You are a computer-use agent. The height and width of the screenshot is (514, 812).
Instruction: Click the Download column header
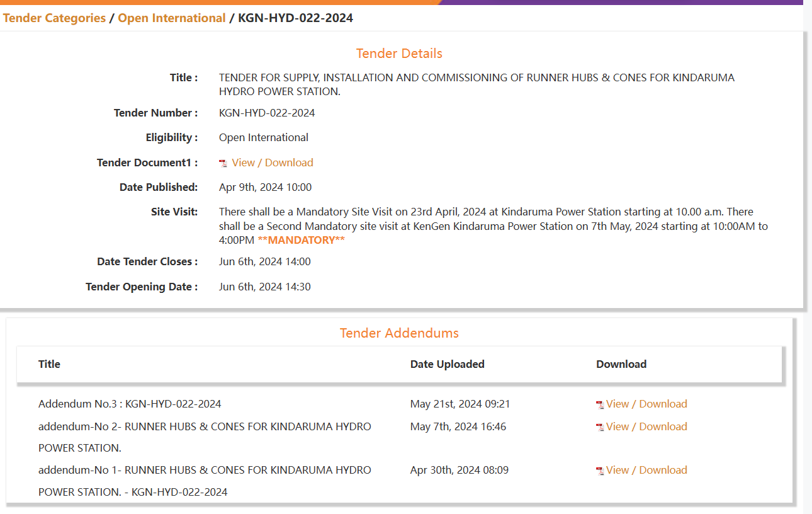621,364
